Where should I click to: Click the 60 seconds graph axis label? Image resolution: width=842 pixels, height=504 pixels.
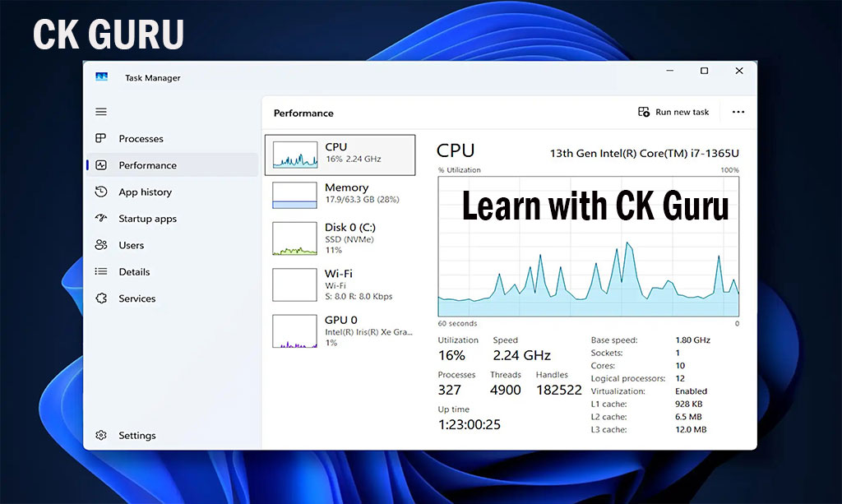(457, 323)
